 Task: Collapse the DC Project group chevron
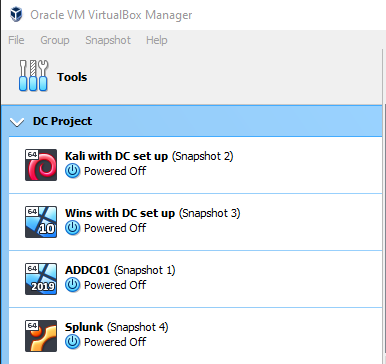pos(17,122)
